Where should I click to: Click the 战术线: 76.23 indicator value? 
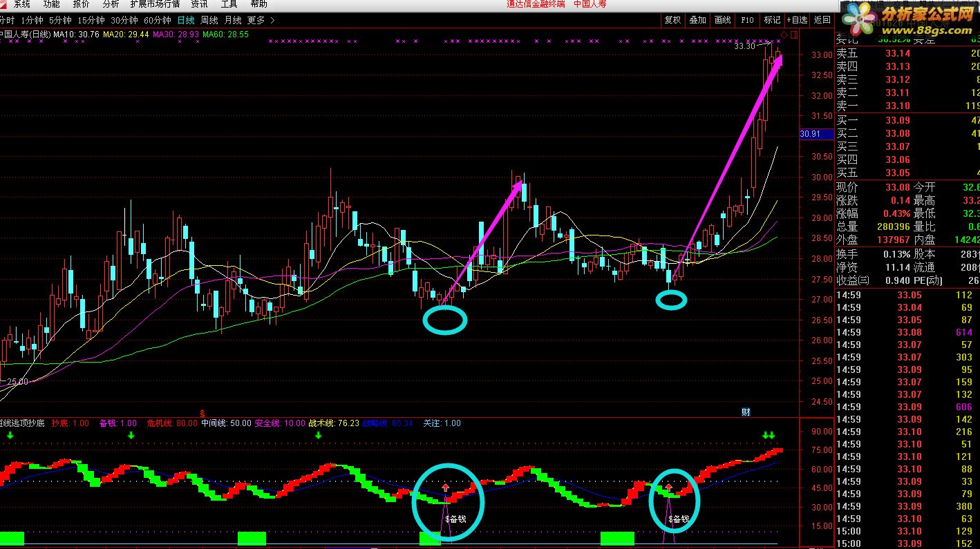click(333, 423)
